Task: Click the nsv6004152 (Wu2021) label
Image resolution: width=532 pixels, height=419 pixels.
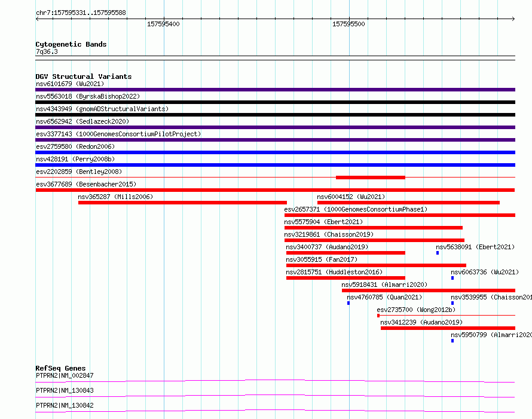Action: [351, 197]
